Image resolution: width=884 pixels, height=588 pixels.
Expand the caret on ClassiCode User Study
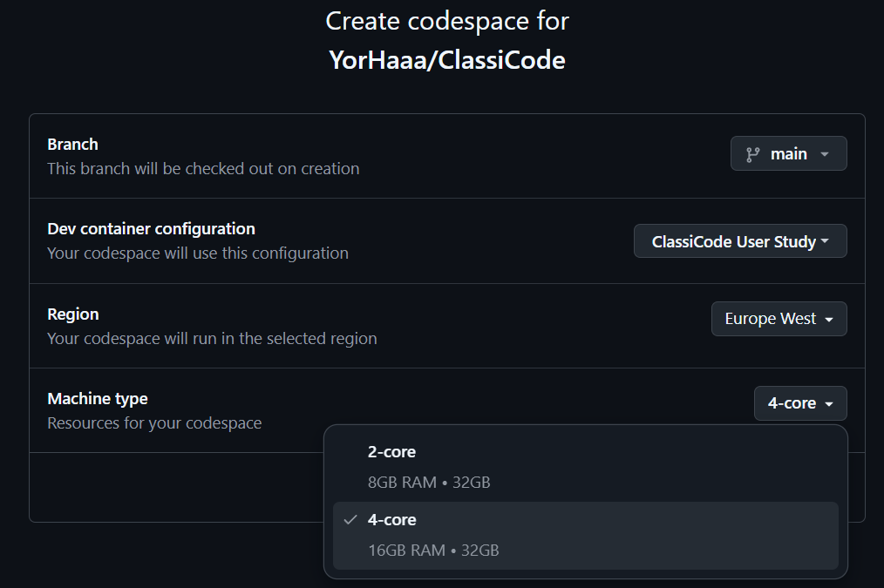coord(825,242)
